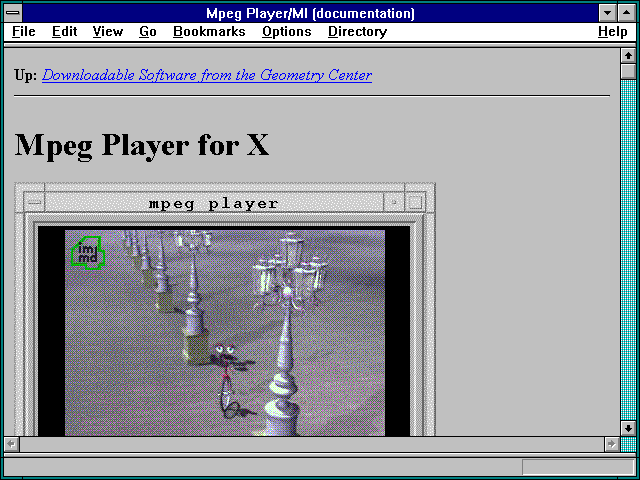Screen dimensions: 640x480
Task: Open the Help menu
Action: pyautogui.click(x=613, y=32)
